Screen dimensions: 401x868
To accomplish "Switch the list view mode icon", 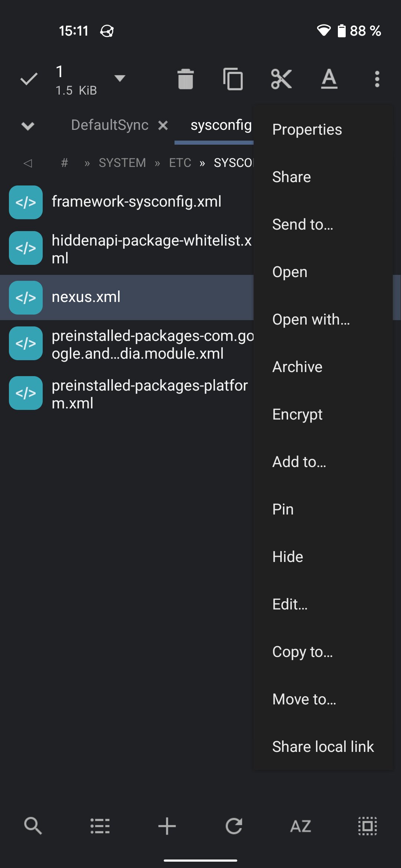I will click(x=100, y=826).
